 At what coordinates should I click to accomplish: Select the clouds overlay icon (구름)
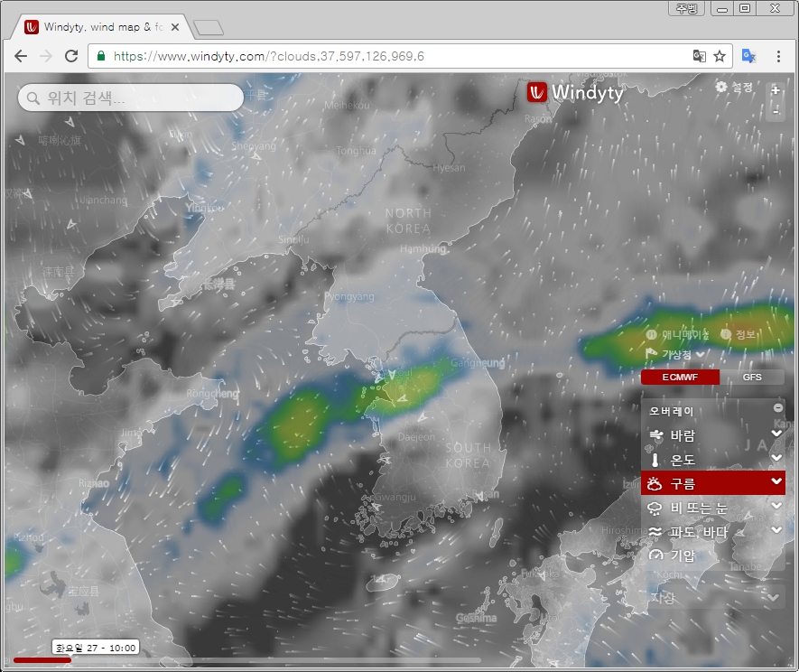click(x=655, y=483)
